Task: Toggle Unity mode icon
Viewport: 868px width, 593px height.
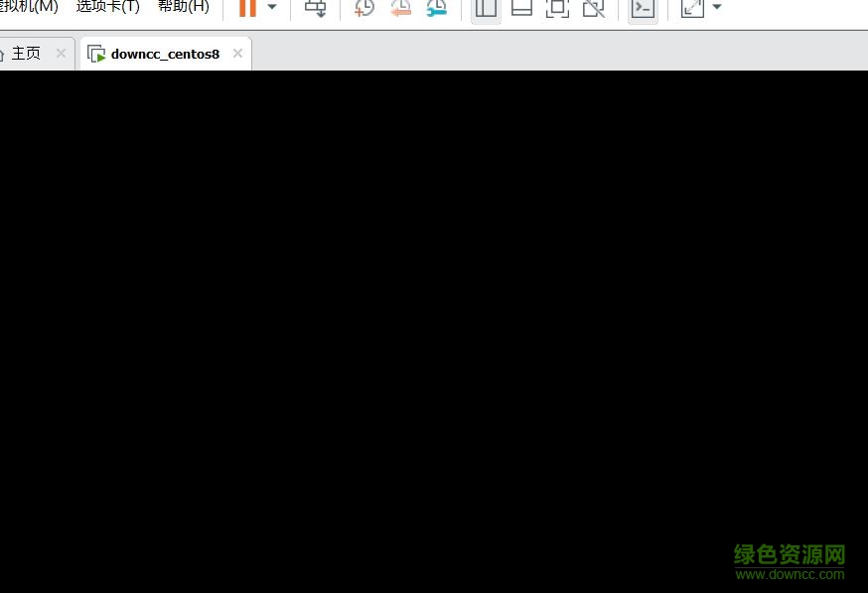Action: coord(593,8)
